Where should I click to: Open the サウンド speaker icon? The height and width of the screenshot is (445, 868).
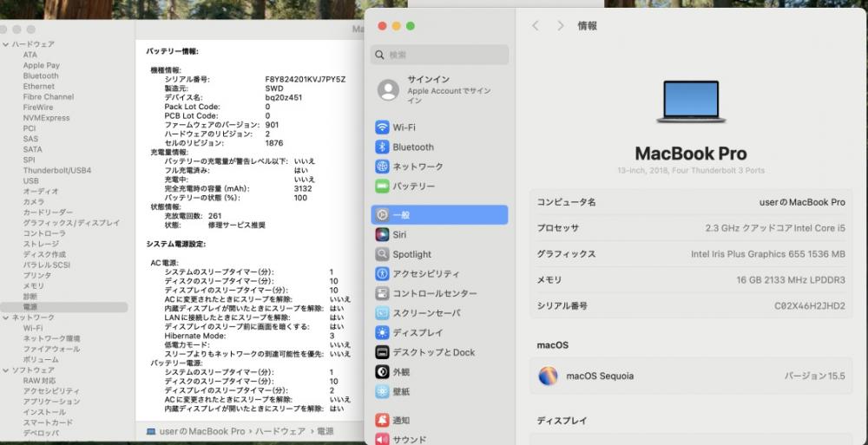pyautogui.click(x=382, y=440)
